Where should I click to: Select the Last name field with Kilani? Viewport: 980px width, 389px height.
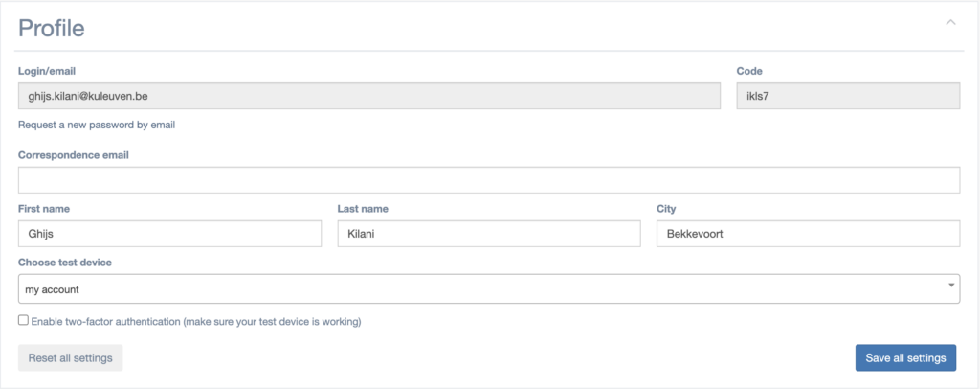[488, 234]
